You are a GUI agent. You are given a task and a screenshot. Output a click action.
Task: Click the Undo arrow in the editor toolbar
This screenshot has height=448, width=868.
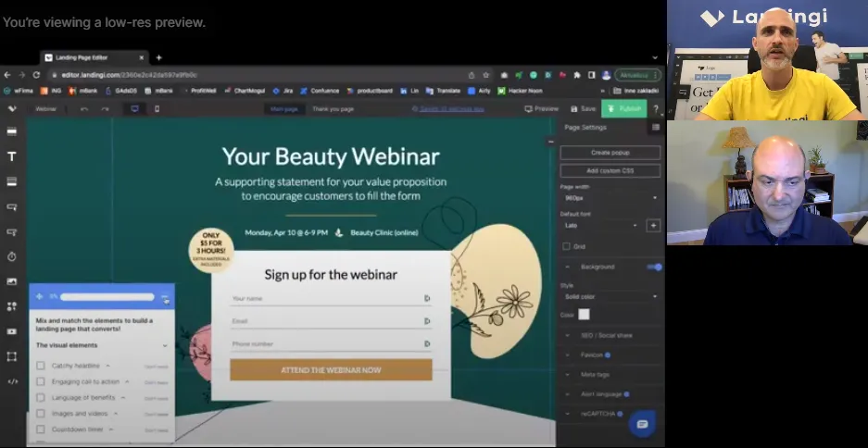pyautogui.click(x=84, y=109)
